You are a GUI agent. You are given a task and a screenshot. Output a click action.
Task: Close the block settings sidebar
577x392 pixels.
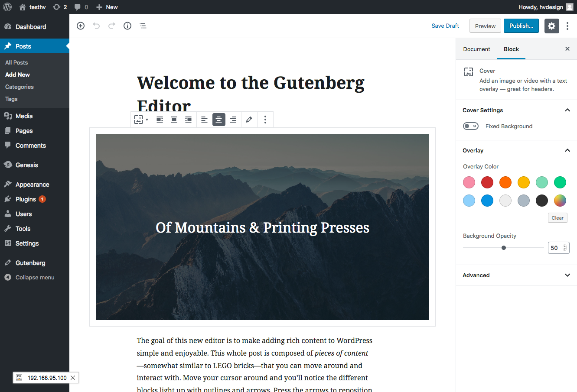pyautogui.click(x=567, y=49)
